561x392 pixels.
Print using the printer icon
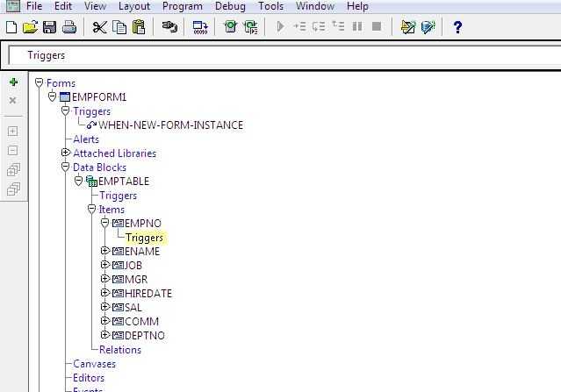pos(69,27)
